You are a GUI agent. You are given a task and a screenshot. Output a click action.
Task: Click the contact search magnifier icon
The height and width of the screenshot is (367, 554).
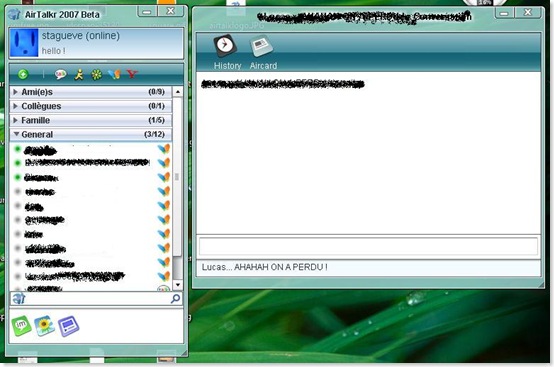(175, 298)
